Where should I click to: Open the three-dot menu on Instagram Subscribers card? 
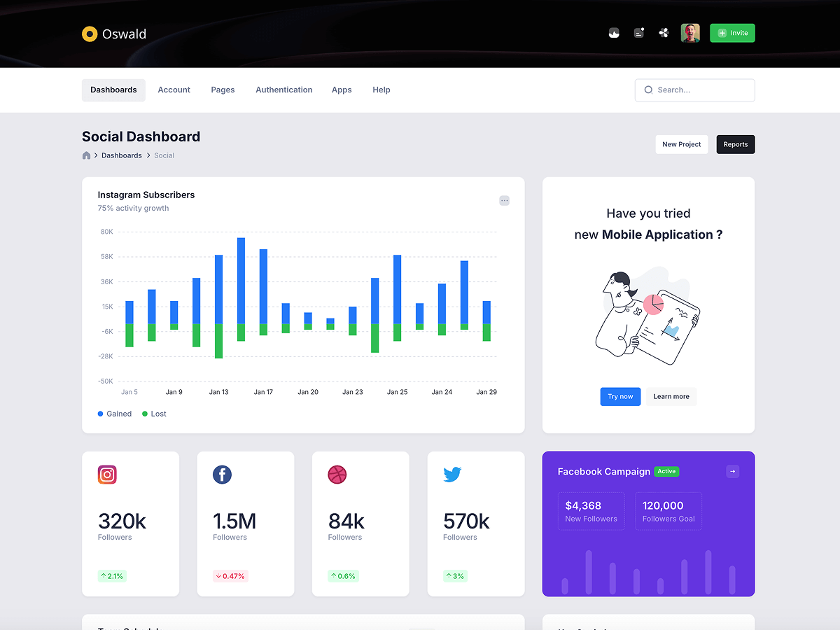[504, 201]
